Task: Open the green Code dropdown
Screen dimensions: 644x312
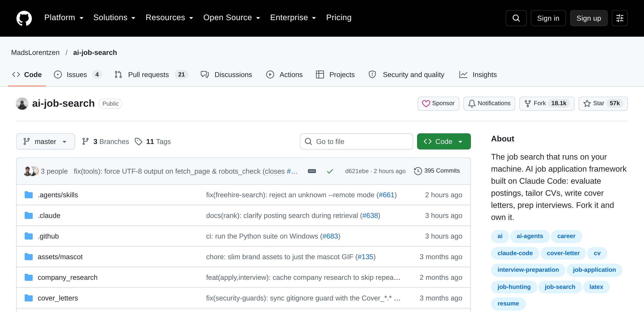Action: 444,141
